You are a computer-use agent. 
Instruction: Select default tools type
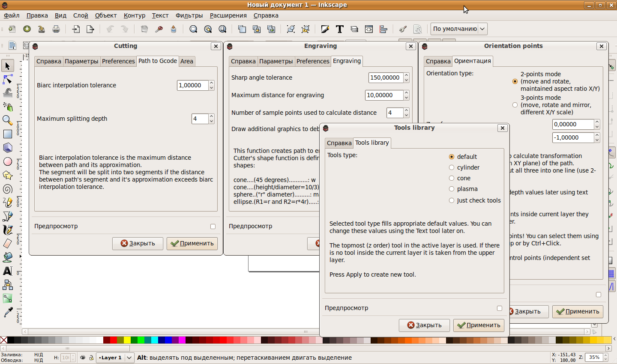(x=452, y=157)
